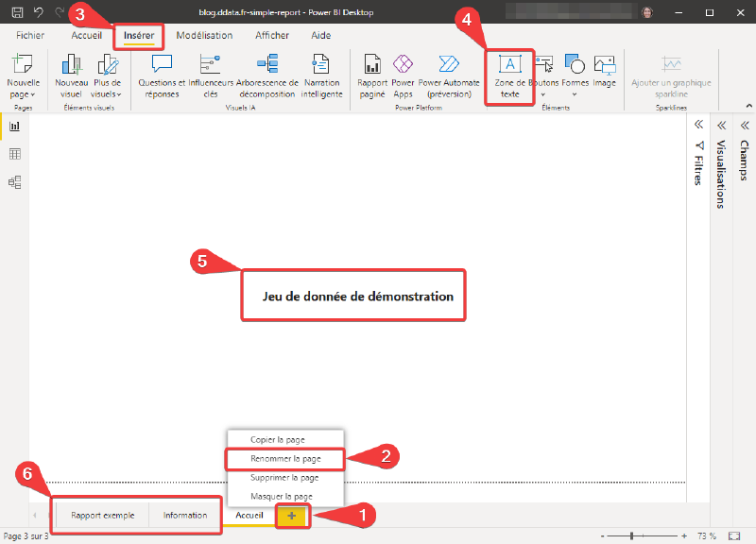Select the Insérer ribbon tab
The height and width of the screenshot is (544, 756).
[139, 35]
